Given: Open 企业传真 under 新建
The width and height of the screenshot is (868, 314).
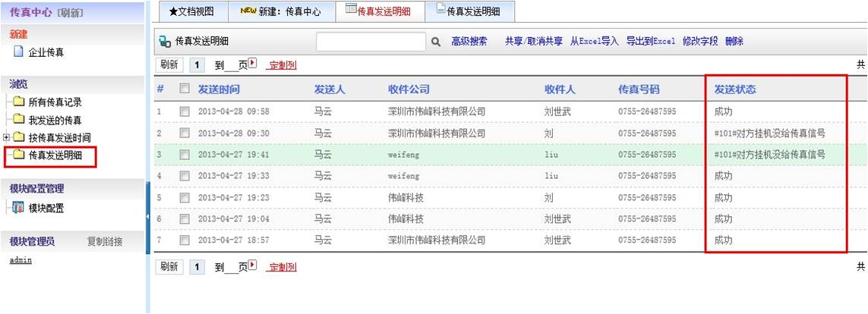Looking at the screenshot, I should coord(46,52).
